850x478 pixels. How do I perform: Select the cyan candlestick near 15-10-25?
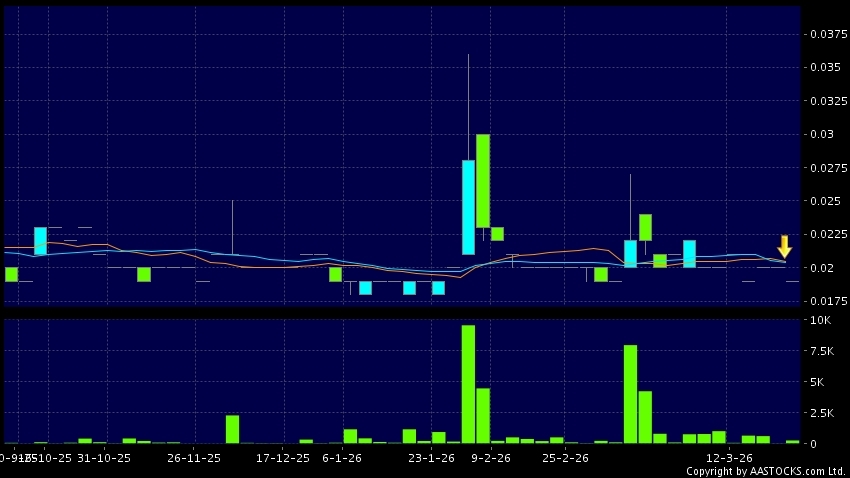pyautogui.click(x=40, y=241)
